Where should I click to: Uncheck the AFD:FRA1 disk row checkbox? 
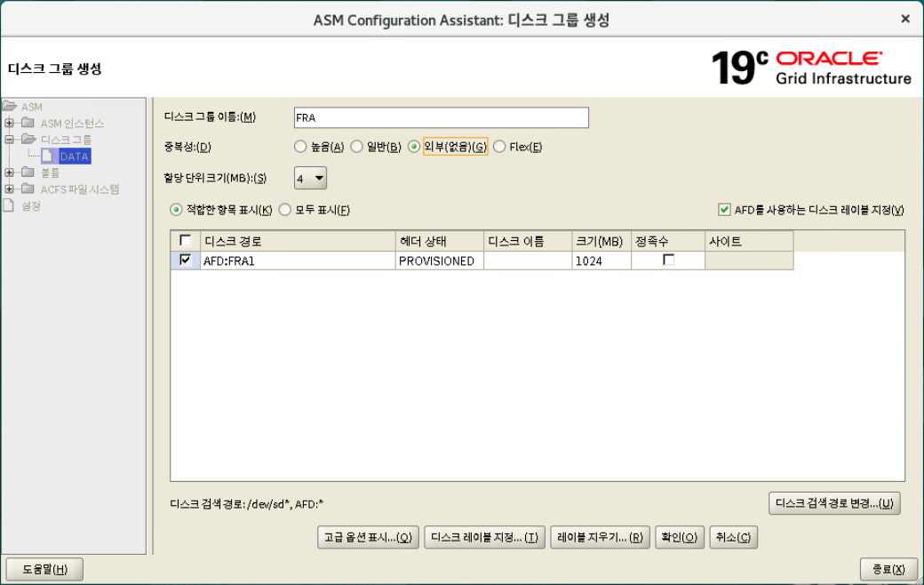point(185,260)
